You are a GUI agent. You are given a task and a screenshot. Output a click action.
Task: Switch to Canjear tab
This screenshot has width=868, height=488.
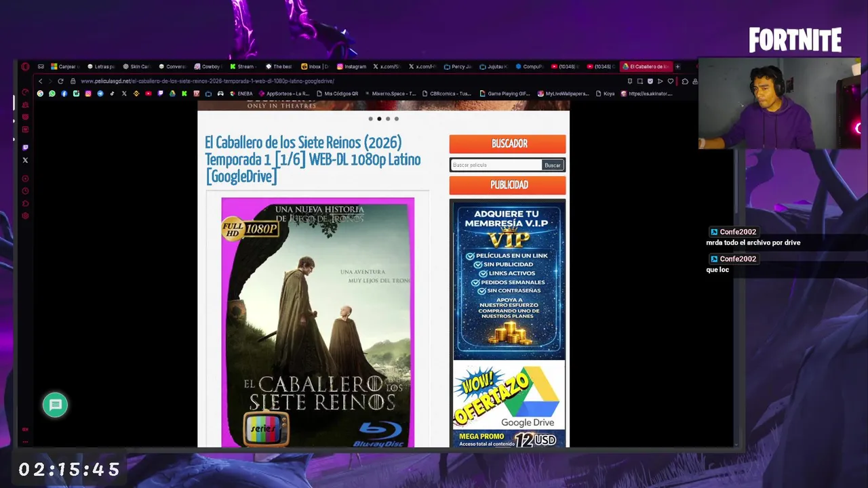(x=66, y=66)
